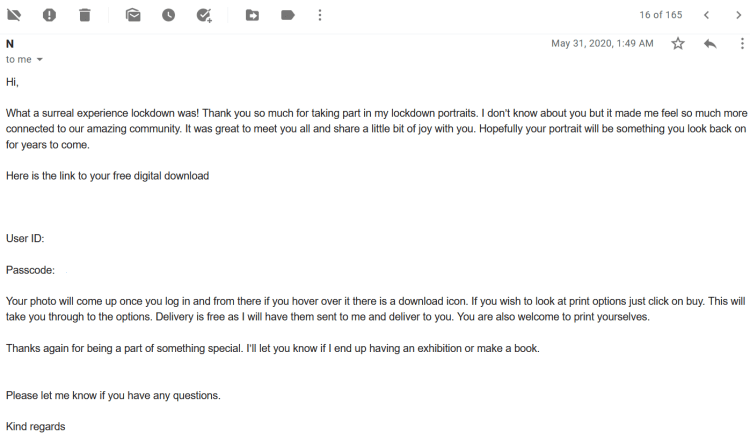This screenshot has height=442, width=750.
Task: Add this email to Tasks
Action: 204,15
